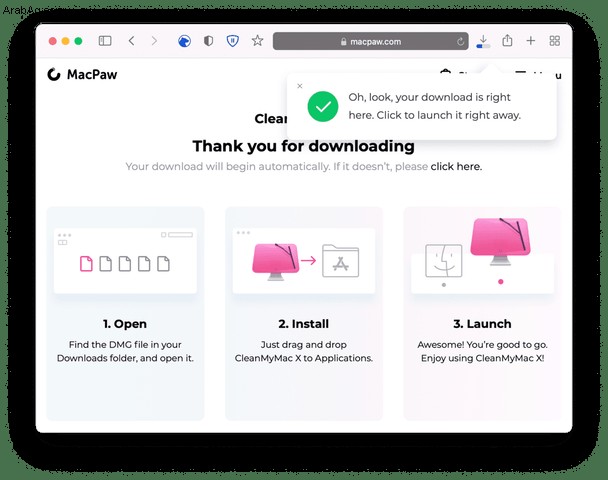Dismiss the download notification popup
This screenshot has width=608, height=480.
click(299, 86)
